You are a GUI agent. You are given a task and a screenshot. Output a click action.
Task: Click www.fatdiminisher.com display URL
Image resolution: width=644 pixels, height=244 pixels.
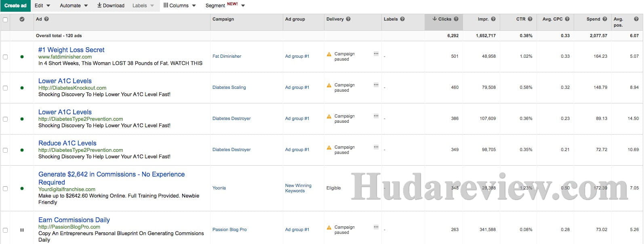[x=65, y=57]
